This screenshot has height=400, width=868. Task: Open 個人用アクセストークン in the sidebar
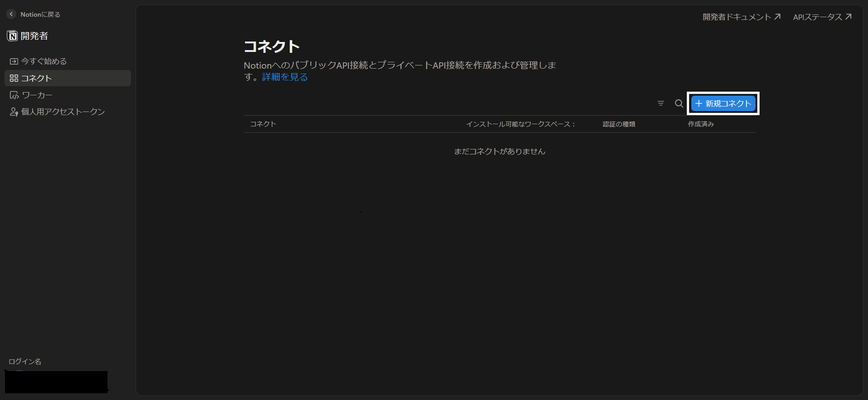click(x=68, y=112)
